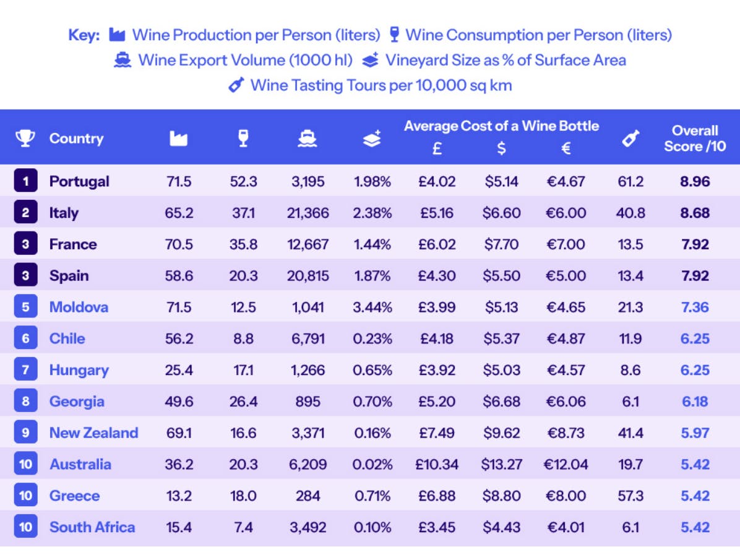Click the Overall Score /10 column header

coord(695,138)
